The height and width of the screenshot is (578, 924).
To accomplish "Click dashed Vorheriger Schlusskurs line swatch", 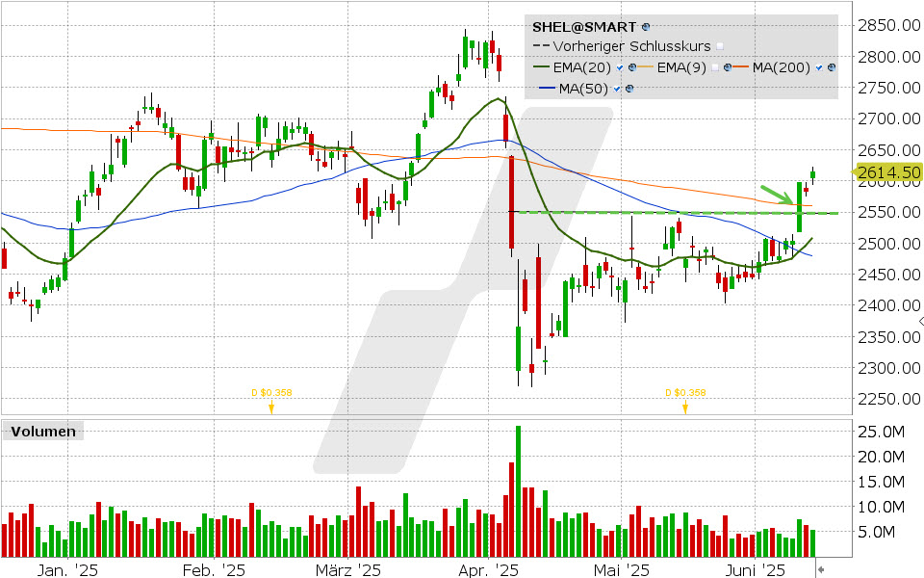I will [541, 45].
